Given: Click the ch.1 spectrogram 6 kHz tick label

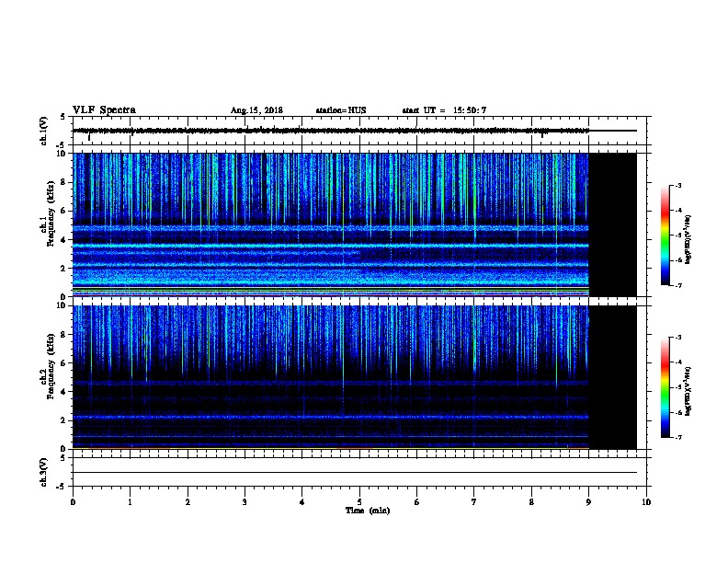Looking at the screenshot, I should [63, 211].
